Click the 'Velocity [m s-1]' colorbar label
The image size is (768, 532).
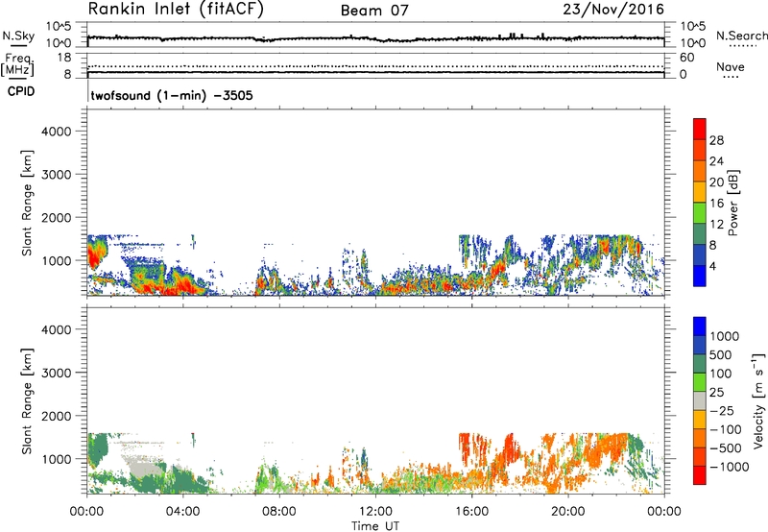pyautogui.click(x=758, y=400)
